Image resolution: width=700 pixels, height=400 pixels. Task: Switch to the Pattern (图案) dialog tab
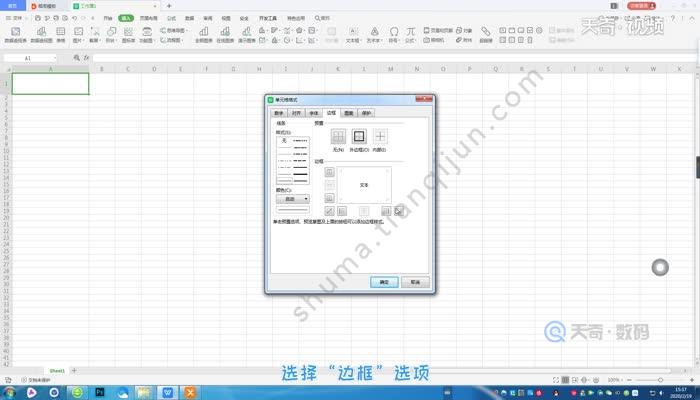coord(349,113)
